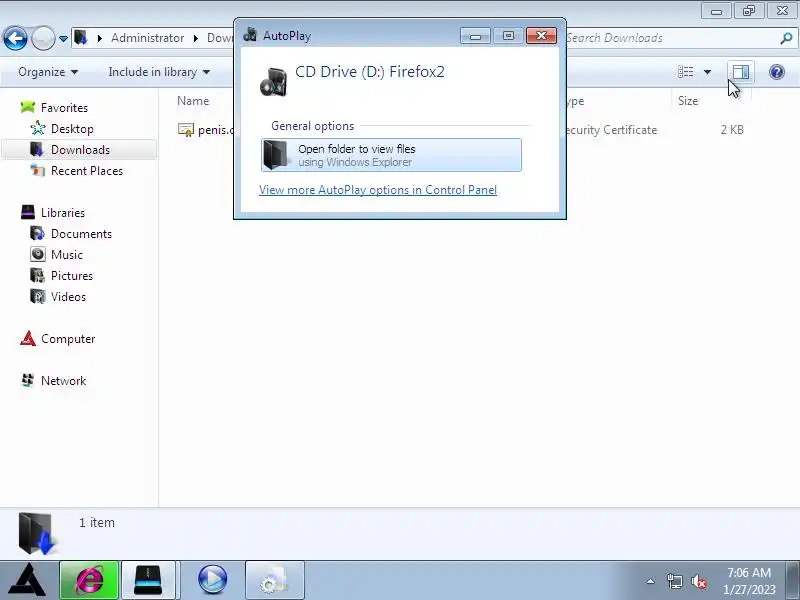This screenshot has width=800, height=600.
Task: Switch to the Explorer taskbar button
Action: click(x=148, y=580)
